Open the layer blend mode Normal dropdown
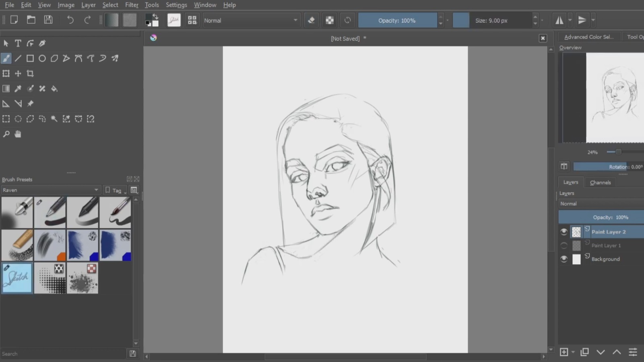644x362 pixels. pyautogui.click(x=601, y=204)
